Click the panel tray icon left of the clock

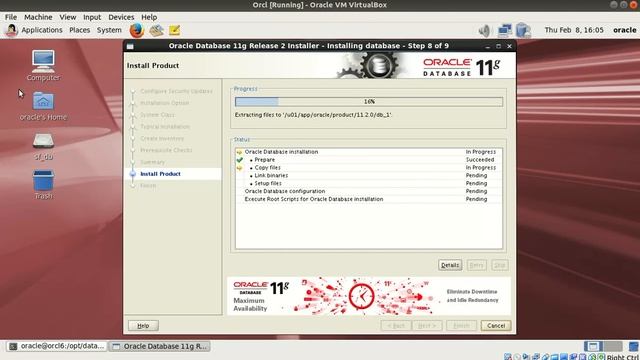click(x=523, y=30)
